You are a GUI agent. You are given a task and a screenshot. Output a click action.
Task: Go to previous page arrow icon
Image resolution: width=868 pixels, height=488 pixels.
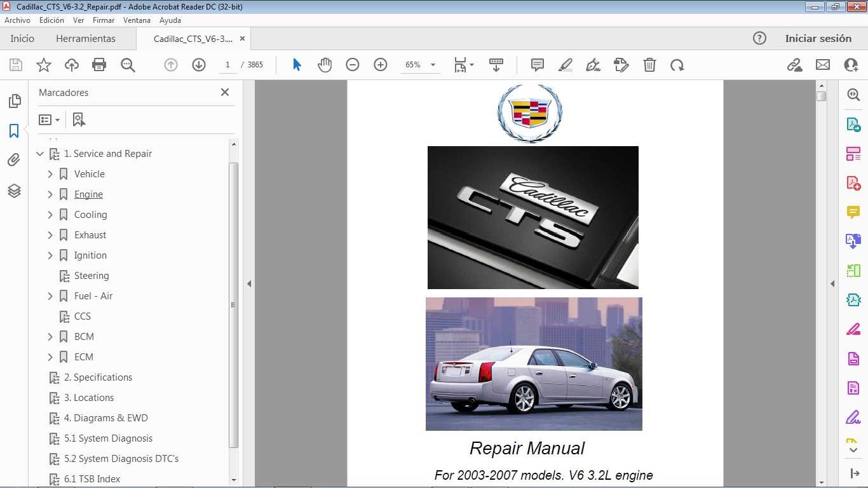(x=171, y=65)
